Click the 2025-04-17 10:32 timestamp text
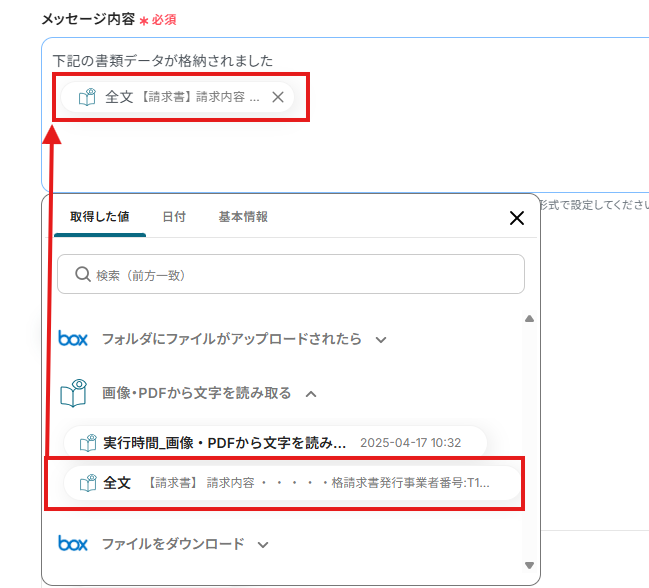This screenshot has width=649, height=588. 410,443
